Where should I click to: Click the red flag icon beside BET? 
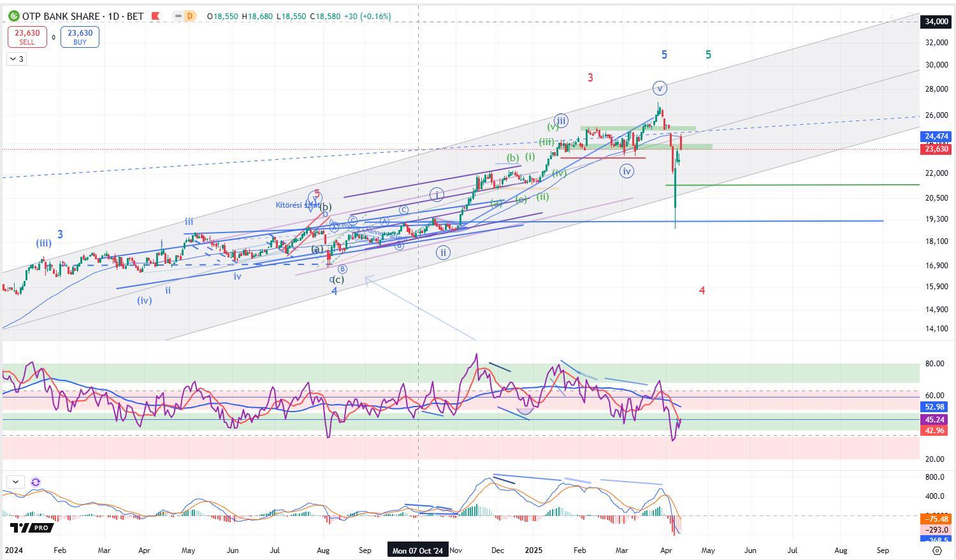pyautogui.click(x=155, y=16)
